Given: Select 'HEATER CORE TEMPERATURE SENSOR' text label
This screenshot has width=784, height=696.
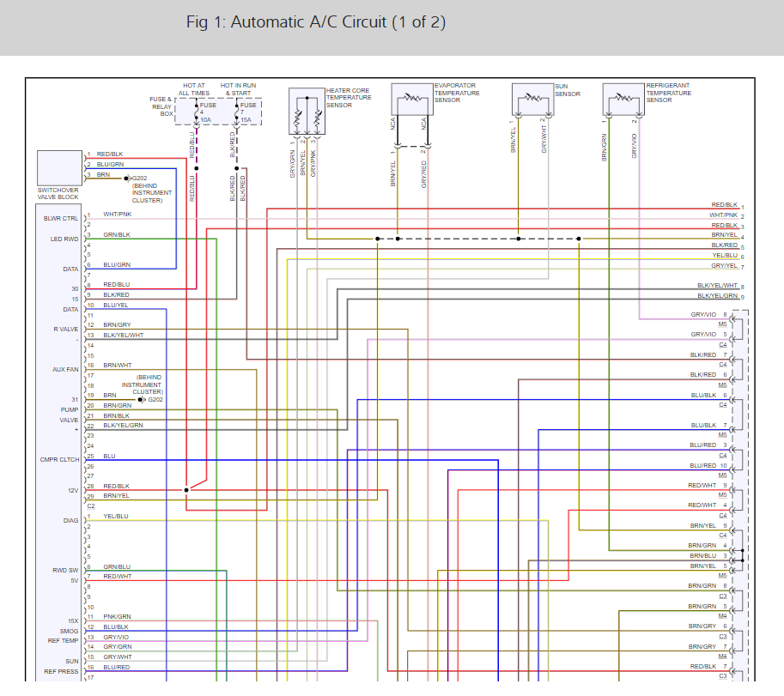Looking at the screenshot, I should pyautogui.click(x=349, y=98).
